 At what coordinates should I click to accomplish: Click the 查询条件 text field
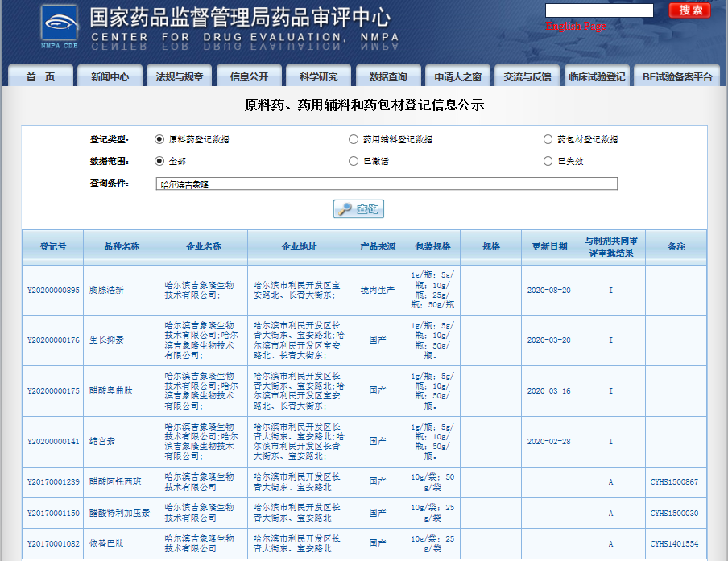coord(387,184)
